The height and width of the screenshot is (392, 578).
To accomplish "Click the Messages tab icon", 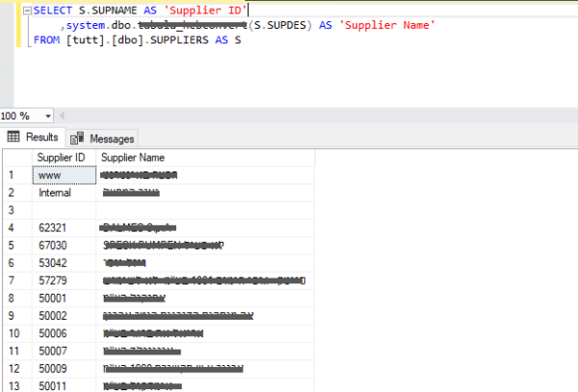I will coord(76,138).
